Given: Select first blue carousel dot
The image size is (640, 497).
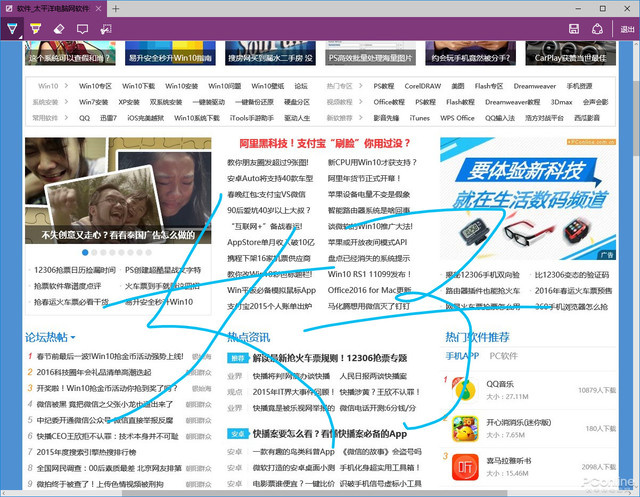Looking at the screenshot, I should [x=85, y=253].
